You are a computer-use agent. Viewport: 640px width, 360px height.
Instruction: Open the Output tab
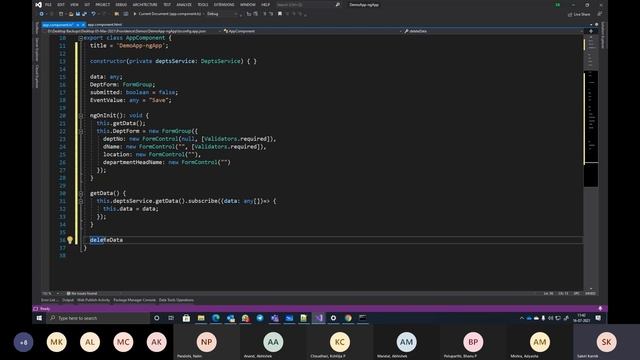click(x=68, y=300)
